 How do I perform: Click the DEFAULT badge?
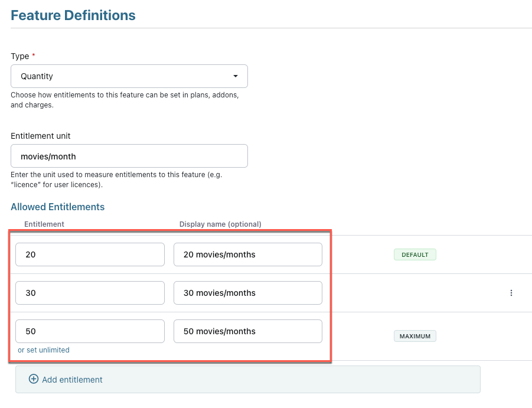pyautogui.click(x=414, y=255)
